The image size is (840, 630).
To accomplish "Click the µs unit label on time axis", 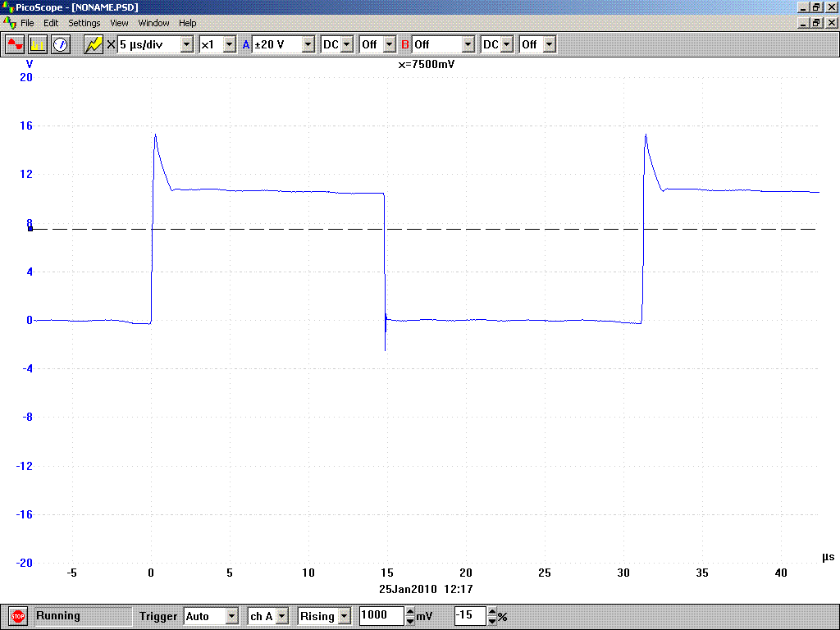I will pyautogui.click(x=829, y=557).
